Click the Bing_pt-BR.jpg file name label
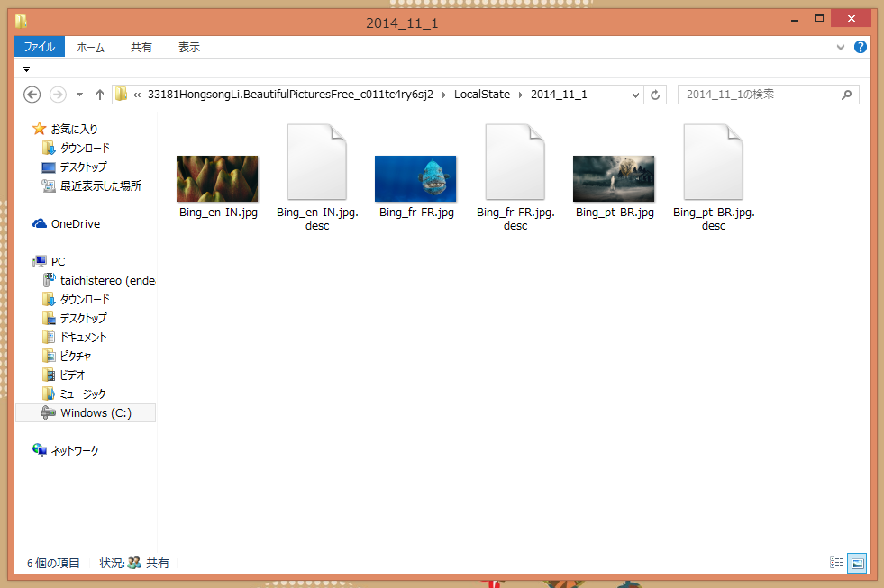Viewport: 884px width, 588px height. 615,213
